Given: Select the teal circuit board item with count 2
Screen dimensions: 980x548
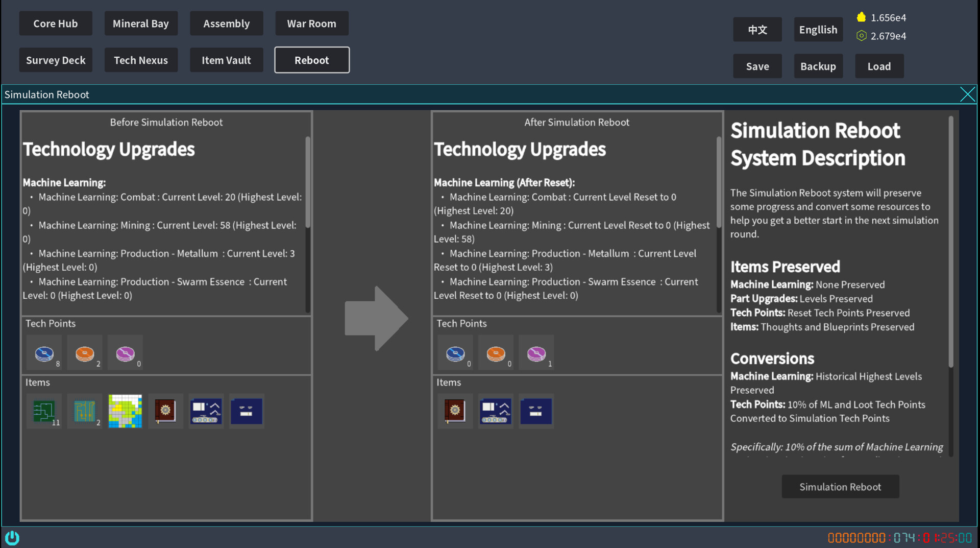Looking at the screenshot, I should coord(85,411).
